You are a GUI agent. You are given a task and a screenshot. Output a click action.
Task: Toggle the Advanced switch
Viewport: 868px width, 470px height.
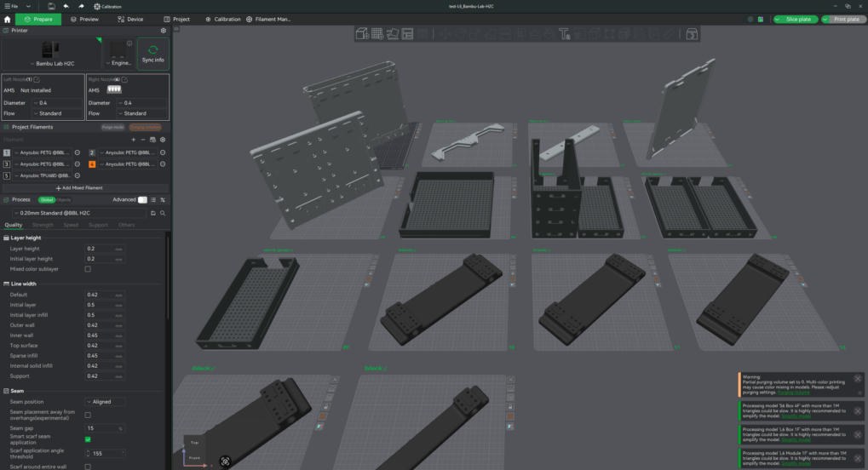point(142,200)
